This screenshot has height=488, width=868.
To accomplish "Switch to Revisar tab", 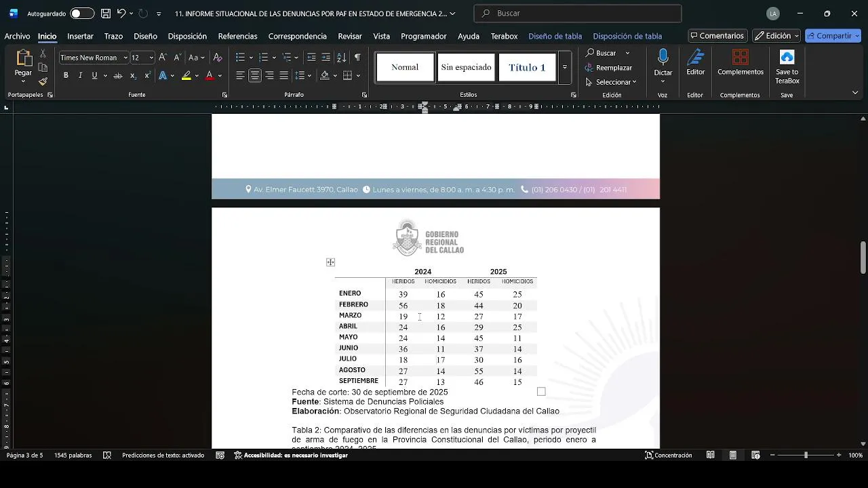I will point(350,36).
